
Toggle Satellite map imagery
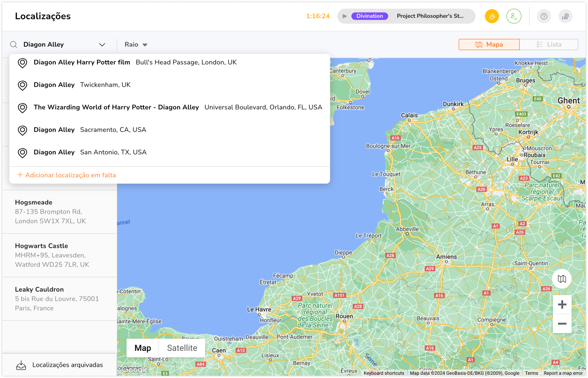click(x=182, y=348)
